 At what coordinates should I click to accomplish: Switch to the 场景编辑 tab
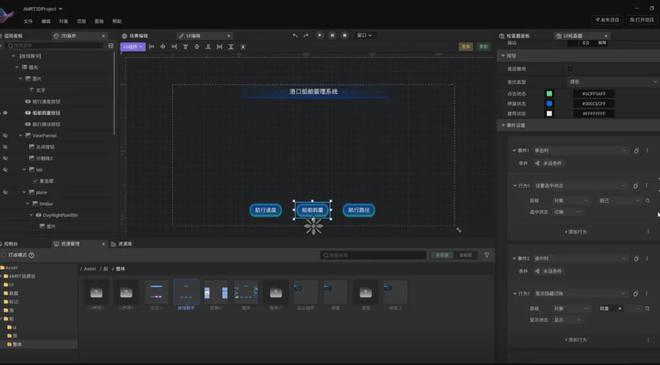(135, 36)
